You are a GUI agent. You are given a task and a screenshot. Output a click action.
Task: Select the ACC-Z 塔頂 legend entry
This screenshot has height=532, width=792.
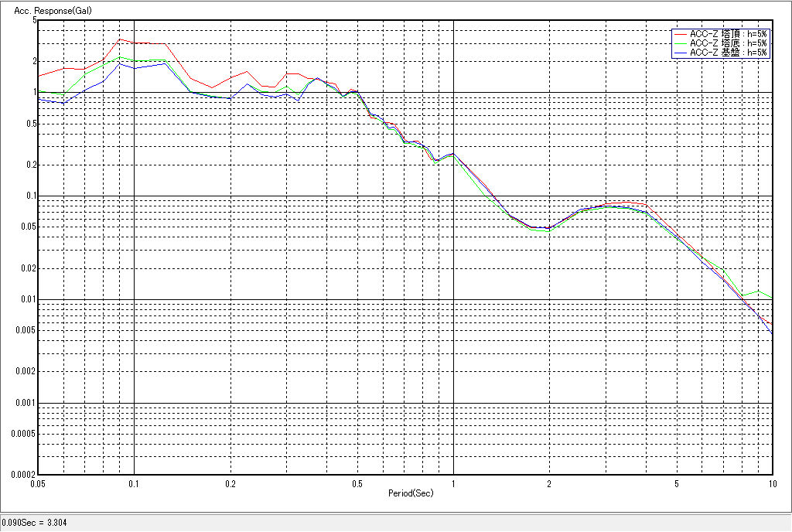(728, 34)
